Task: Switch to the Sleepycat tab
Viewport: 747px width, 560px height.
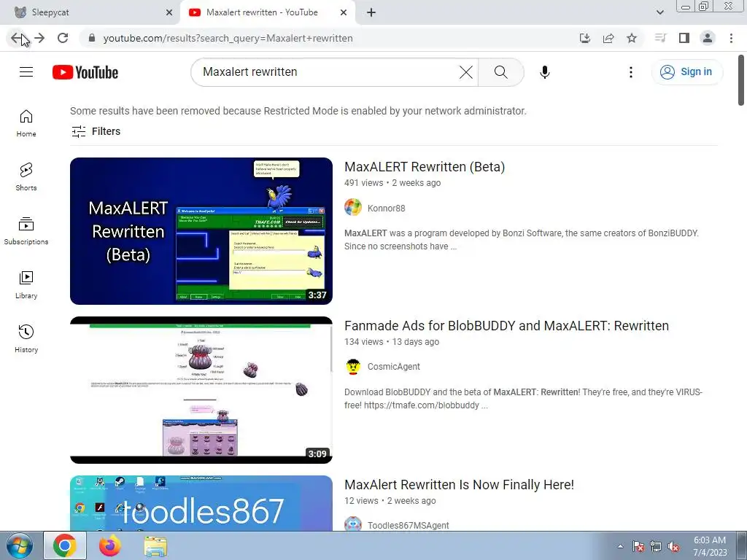Action: pyautogui.click(x=90, y=12)
